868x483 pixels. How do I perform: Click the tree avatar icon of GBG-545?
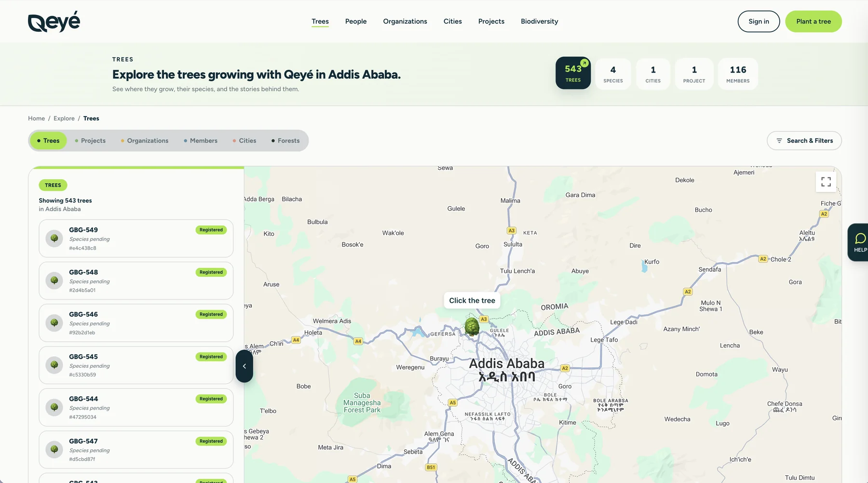(54, 365)
